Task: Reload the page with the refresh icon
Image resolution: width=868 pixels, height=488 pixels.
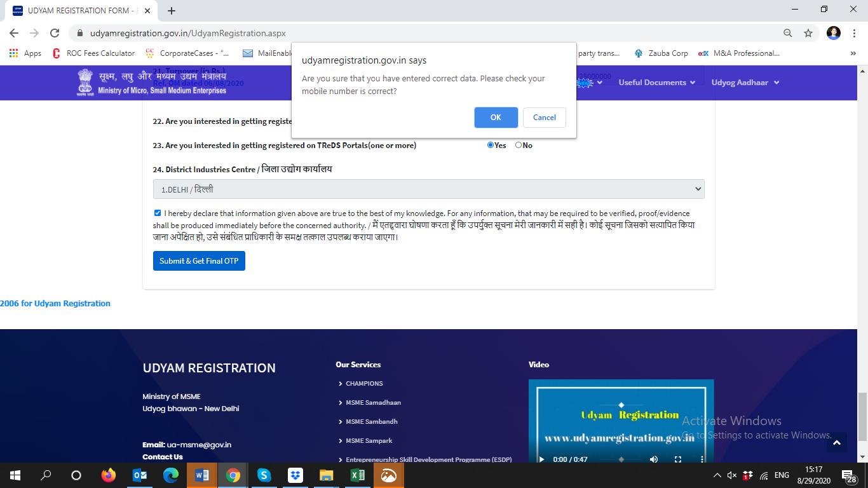Action: pyautogui.click(x=55, y=33)
